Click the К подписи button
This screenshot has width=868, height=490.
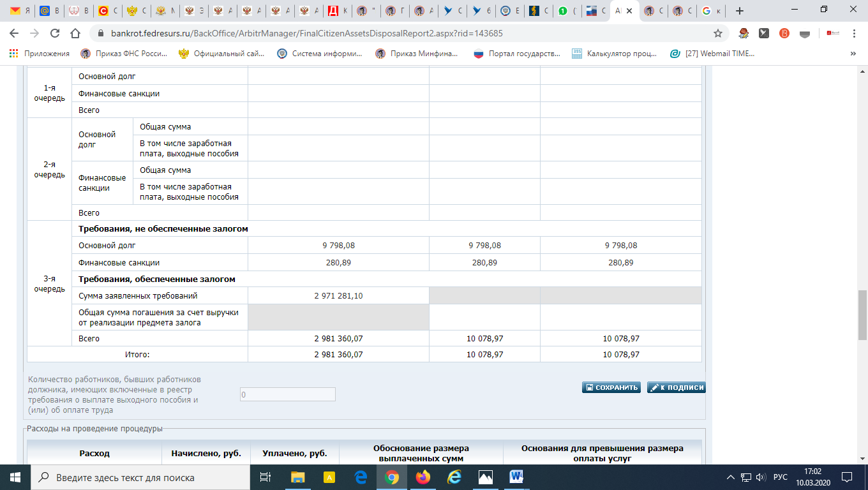pos(676,387)
